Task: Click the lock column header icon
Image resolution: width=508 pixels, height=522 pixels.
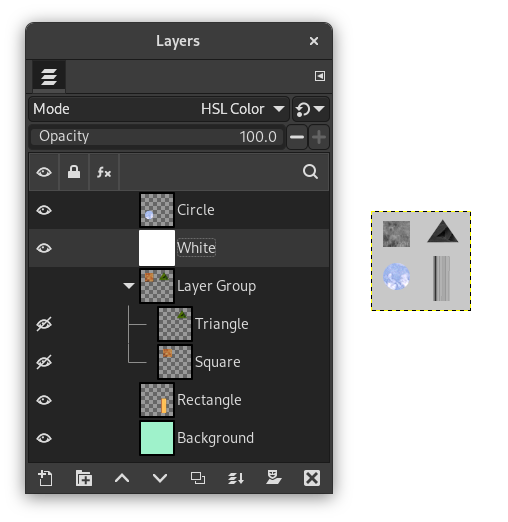Action: click(74, 172)
